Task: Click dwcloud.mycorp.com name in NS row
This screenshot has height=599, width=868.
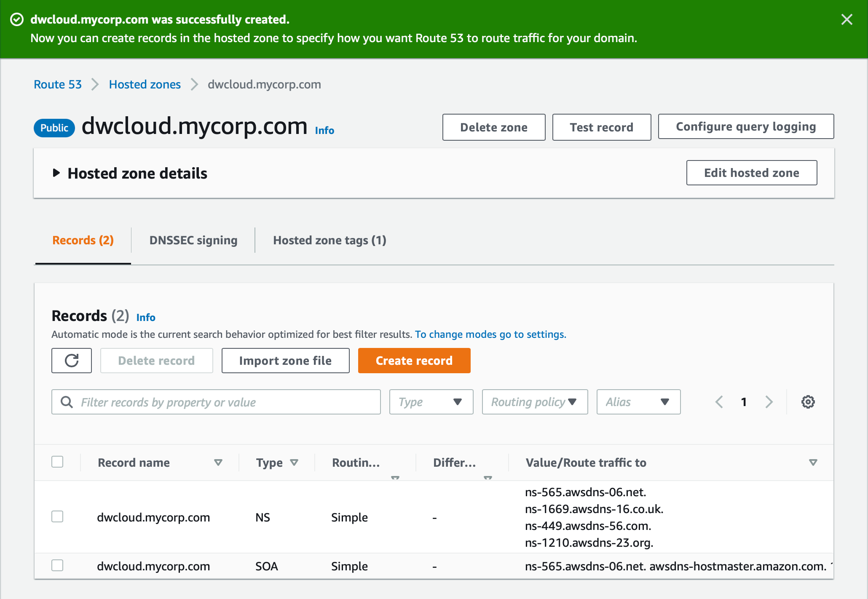Action: pos(153,517)
